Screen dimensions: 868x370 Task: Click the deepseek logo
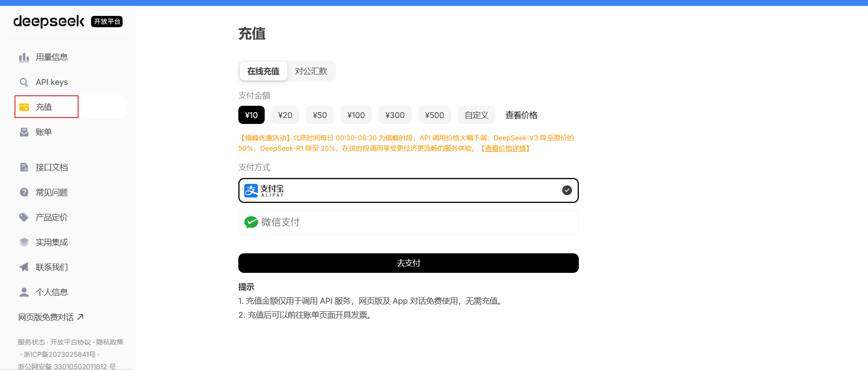49,21
